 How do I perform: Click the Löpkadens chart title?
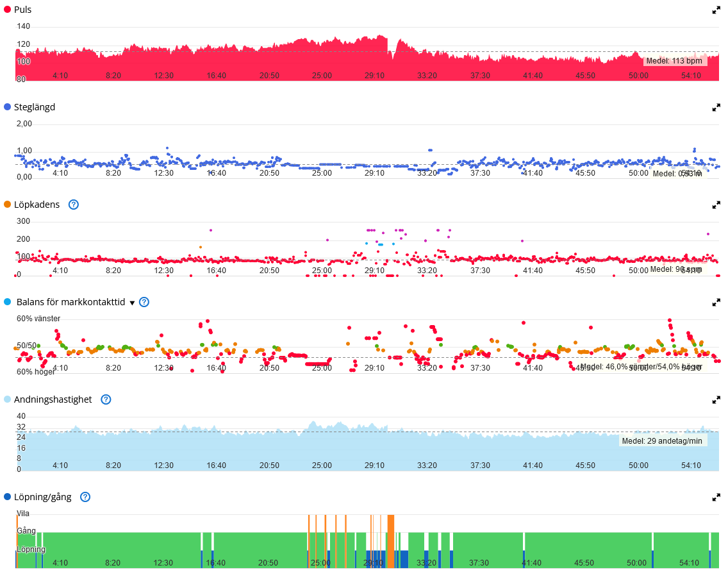(37, 205)
